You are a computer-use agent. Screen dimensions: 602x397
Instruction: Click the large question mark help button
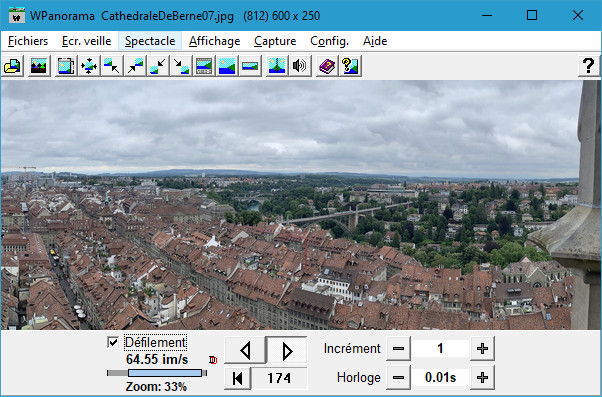point(589,66)
